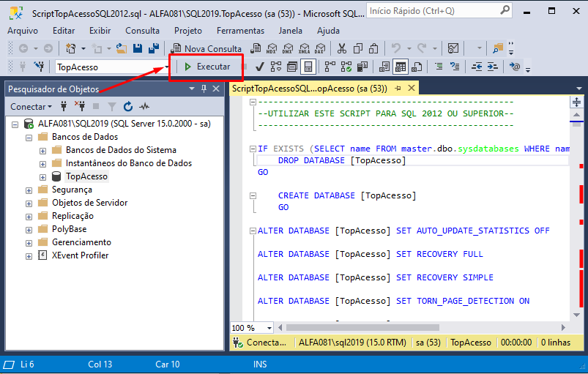
Task: Click the Executar query button
Action: point(206,67)
